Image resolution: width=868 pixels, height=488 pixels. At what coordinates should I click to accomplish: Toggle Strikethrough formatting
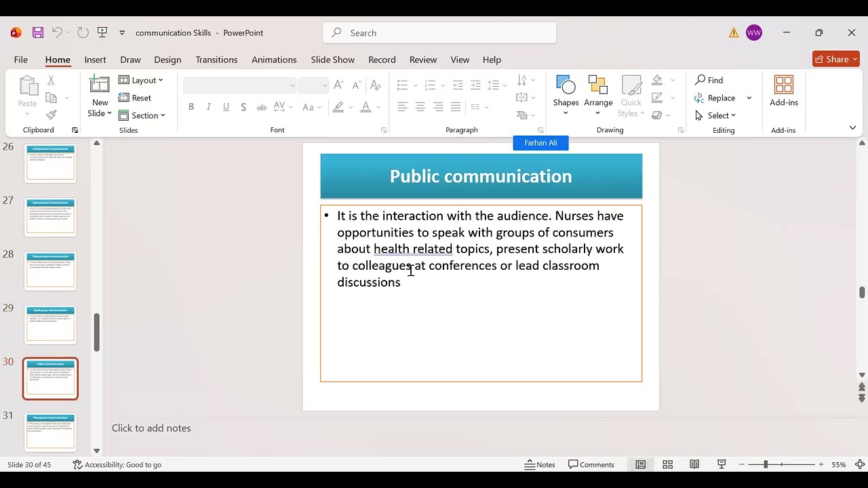pos(262,106)
